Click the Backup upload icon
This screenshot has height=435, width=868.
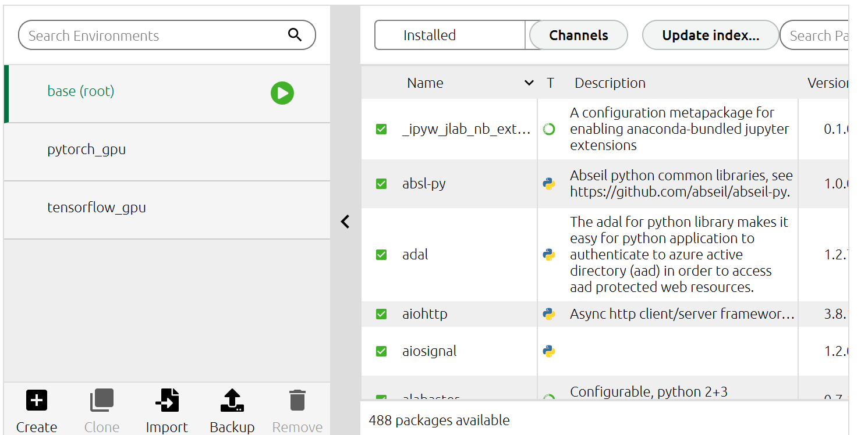[232, 400]
